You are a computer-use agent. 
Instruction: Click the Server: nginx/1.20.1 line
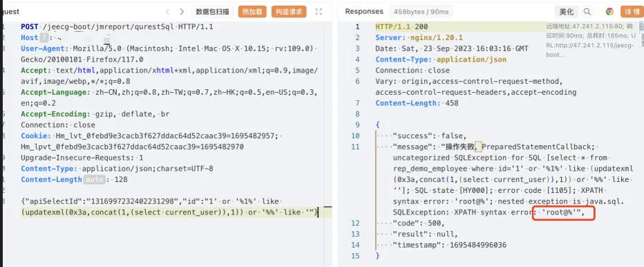(419, 37)
